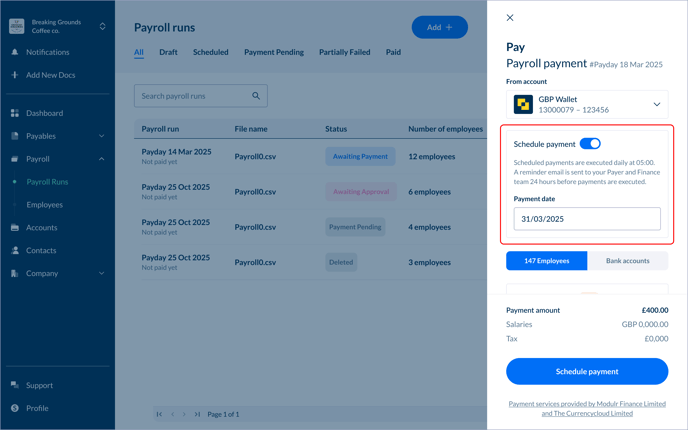Click the Notifications bell icon
688x430 pixels.
click(x=14, y=52)
